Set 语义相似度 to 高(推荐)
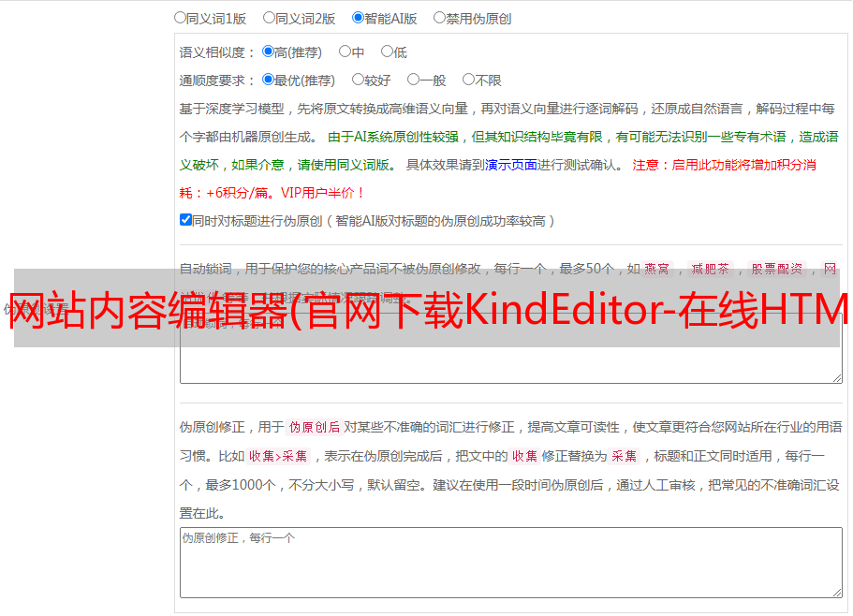This screenshot has height=616, width=853. point(268,51)
